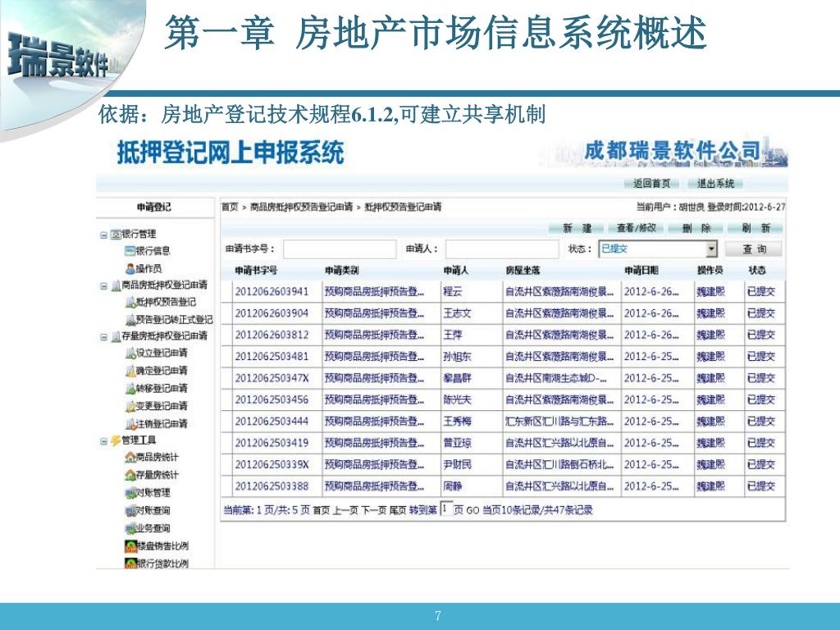Click applicant name 孙旭东
Image resolution: width=840 pixels, height=630 pixels.
click(457, 357)
